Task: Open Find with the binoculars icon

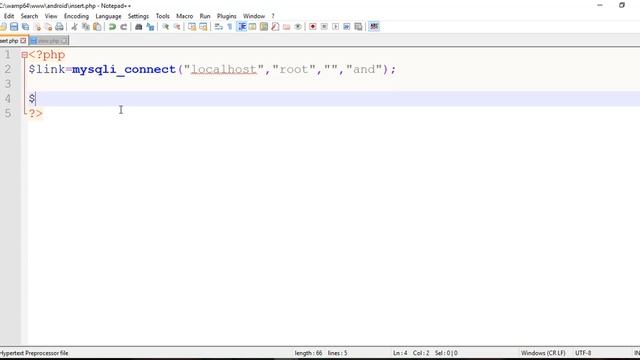Action: coord(138,27)
